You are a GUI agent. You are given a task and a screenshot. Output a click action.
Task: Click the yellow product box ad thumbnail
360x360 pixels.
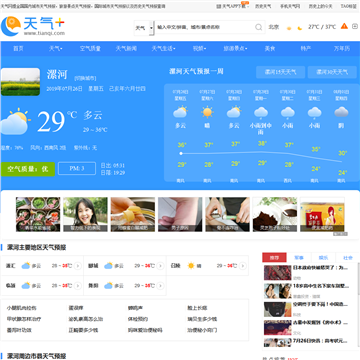point(322,214)
